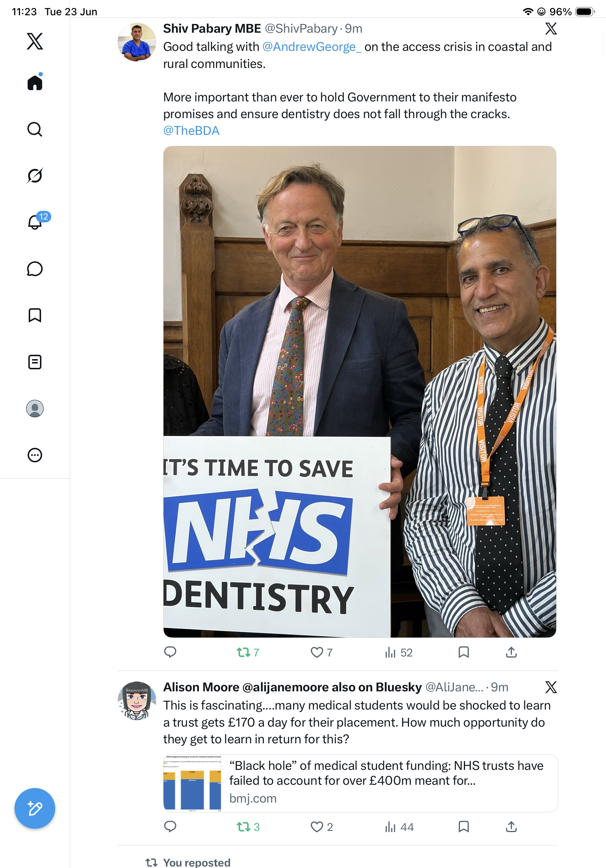This screenshot has width=606, height=868.
Task: Tap the compose new post button
Action: click(x=35, y=808)
